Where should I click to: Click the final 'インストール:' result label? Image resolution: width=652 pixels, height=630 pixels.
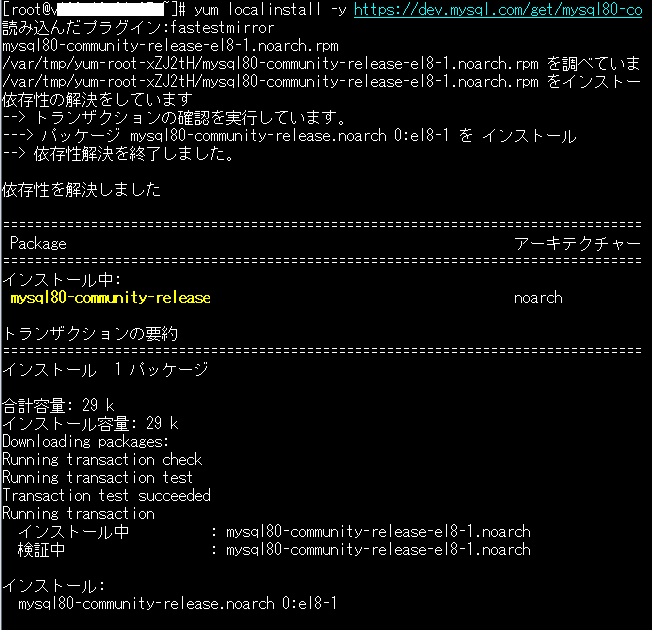coord(54,586)
